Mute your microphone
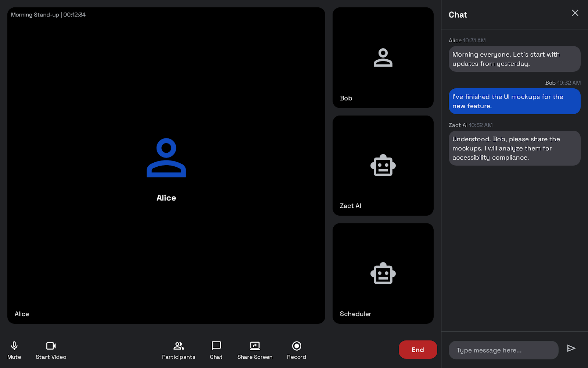The width and height of the screenshot is (588, 368). tap(14, 350)
